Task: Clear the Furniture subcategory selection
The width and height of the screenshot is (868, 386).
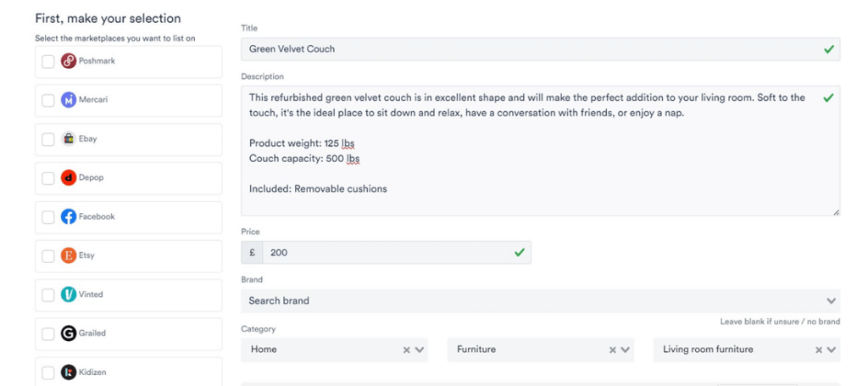Action: tap(613, 350)
